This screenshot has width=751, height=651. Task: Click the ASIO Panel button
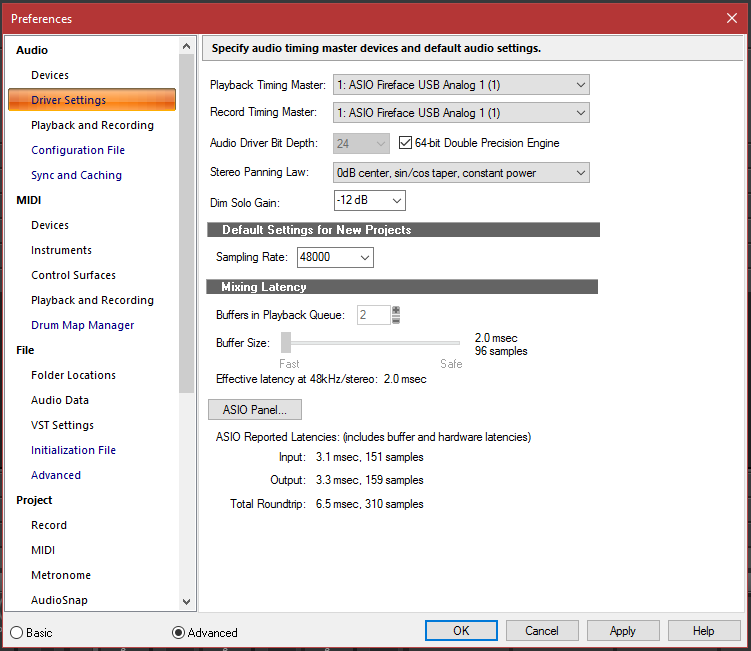pyautogui.click(x=254, y=409)
